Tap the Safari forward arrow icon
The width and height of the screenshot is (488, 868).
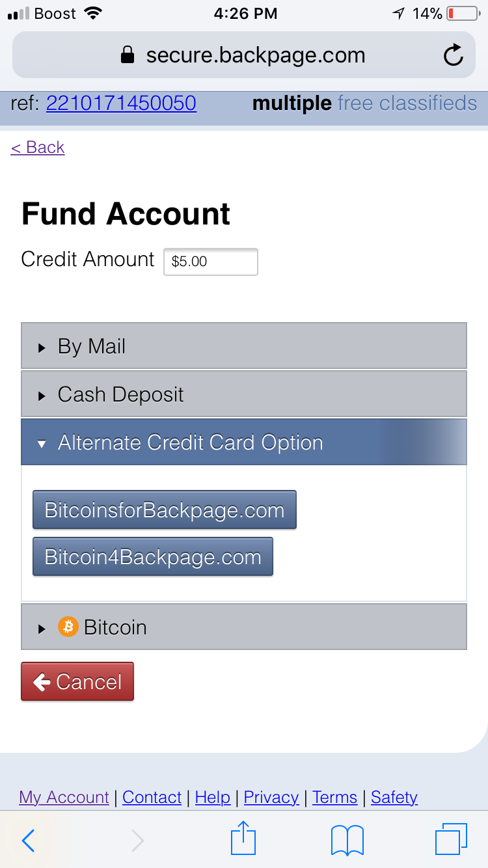[137, 841]
